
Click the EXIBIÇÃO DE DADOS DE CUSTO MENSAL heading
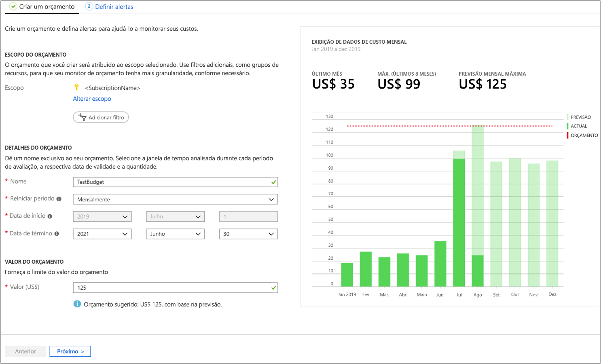pos(359,42)
